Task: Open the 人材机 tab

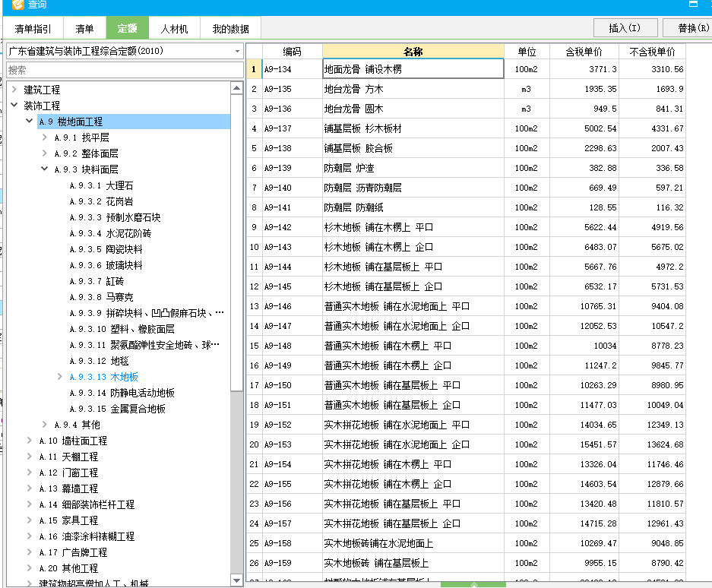Action: 174,29
